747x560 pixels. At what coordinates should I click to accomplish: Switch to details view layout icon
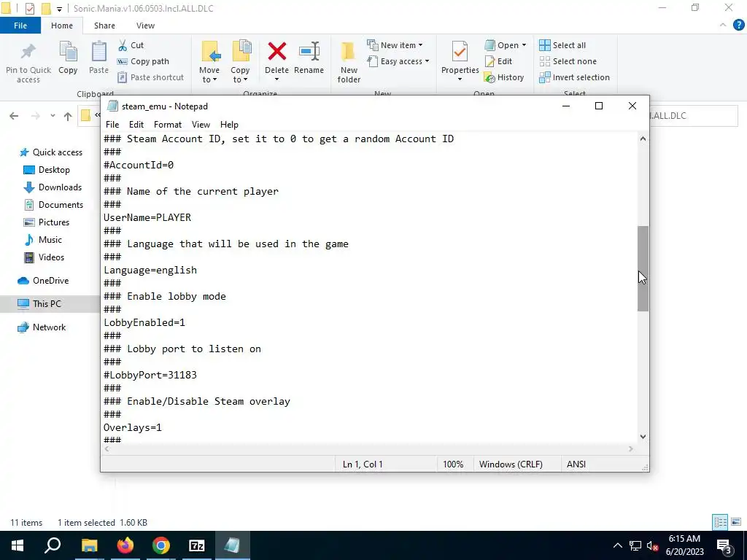tap(720, 522)
